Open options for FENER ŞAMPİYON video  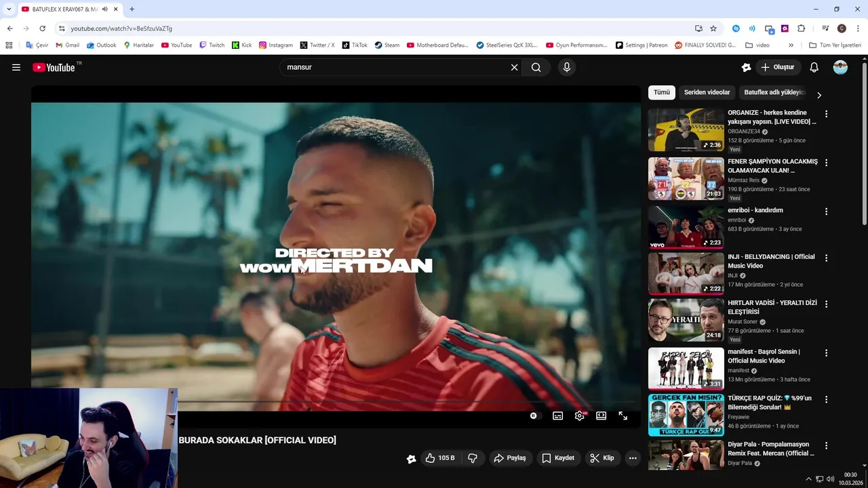click(x=826, y=163)
